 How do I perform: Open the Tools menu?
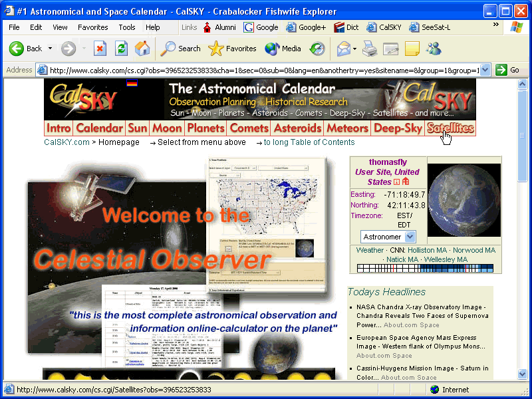(x=127, y=27)
